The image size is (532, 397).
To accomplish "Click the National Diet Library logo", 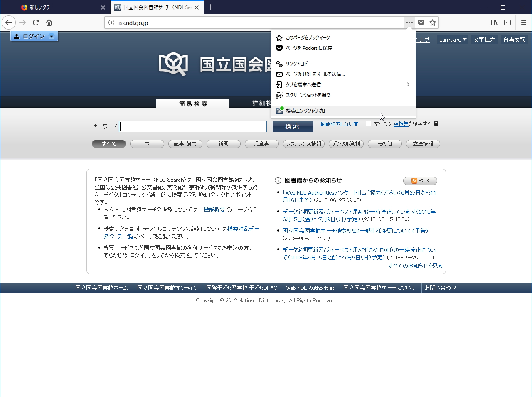I will [173, 64].
